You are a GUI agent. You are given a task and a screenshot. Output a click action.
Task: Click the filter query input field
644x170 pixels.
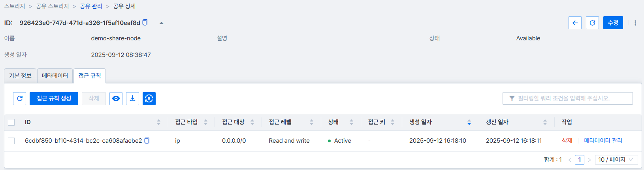point(567,98)
